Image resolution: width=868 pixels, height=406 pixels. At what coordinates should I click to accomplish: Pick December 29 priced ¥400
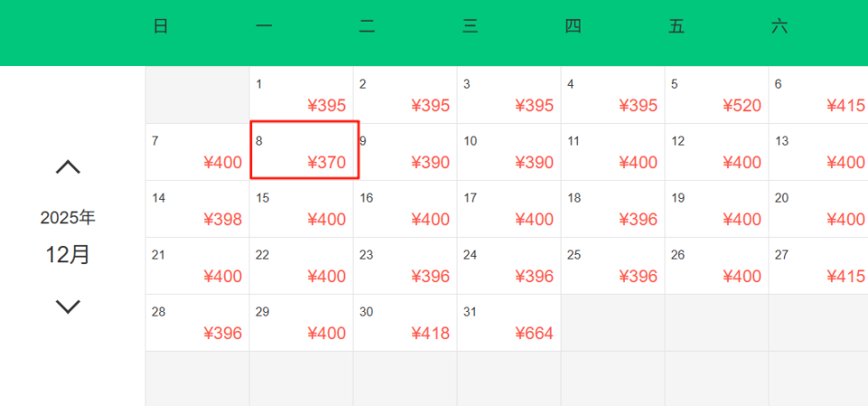click(x=301, y=323)
